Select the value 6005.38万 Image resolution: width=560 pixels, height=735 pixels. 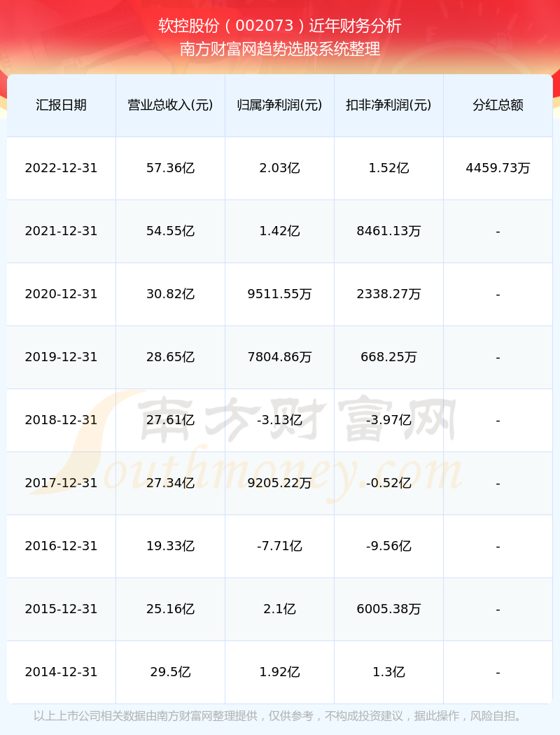coord(389,609)
